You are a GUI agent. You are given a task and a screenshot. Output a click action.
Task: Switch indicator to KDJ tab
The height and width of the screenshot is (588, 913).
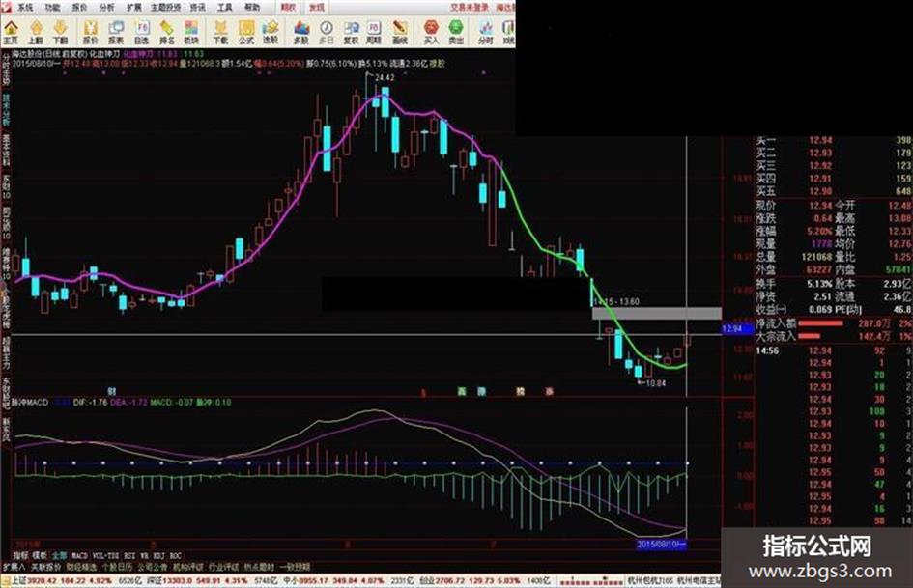[x=159, y=556]
